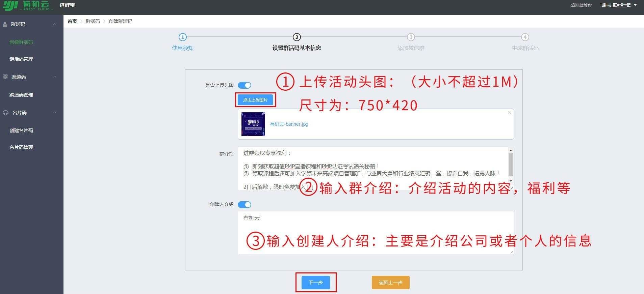Viewport: 644px width, 294px height.
Task: Open 渠道码管理 in the sidebar
Action: [21, 95]
